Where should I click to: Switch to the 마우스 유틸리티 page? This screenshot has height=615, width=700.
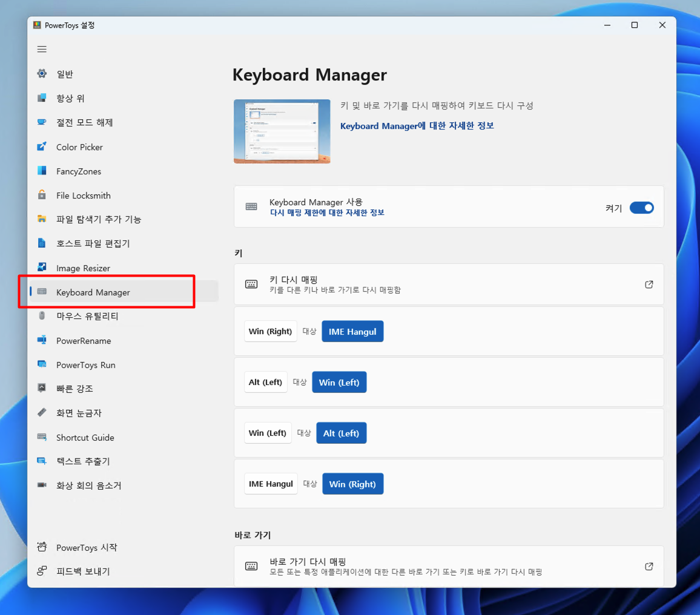(x=123, y=317)
